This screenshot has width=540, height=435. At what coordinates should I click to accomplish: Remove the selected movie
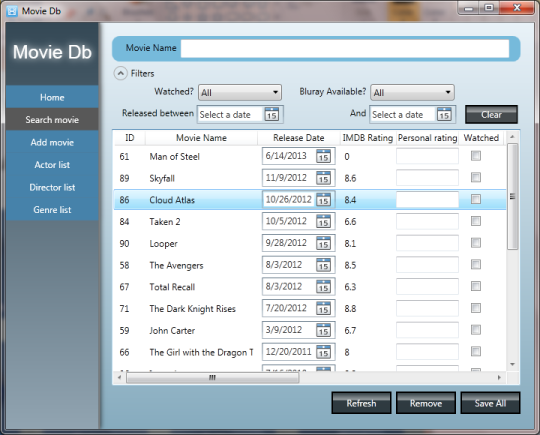pyautogui.click(x=426, y=403)
